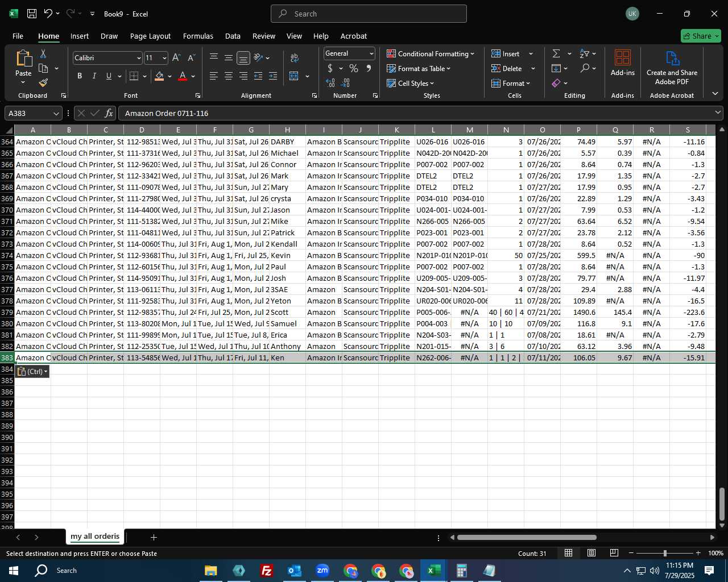Viewport: 728px width, 582px height.
Task: Click the Name Box showing A383
Action: pyautogui.click(x=33, y=113)
